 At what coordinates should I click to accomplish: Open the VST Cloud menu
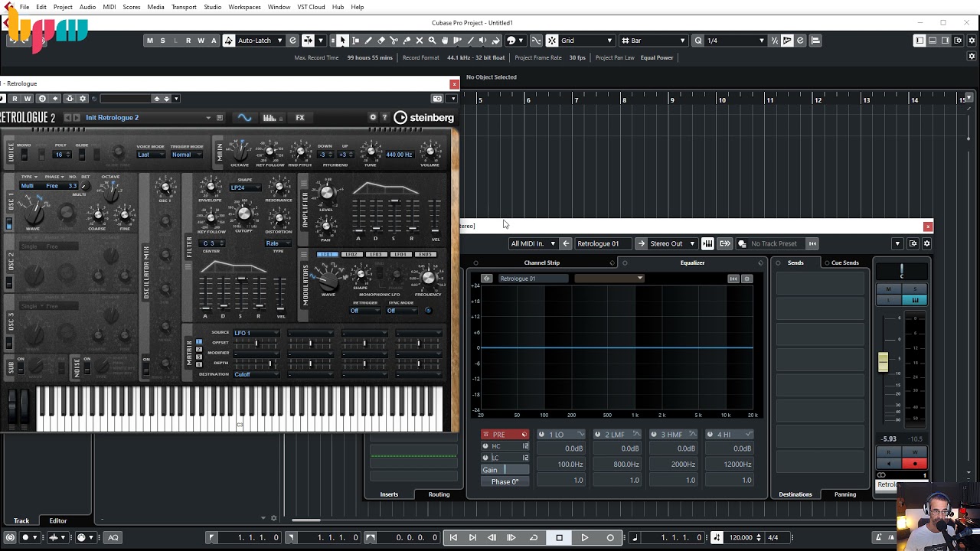311,7
